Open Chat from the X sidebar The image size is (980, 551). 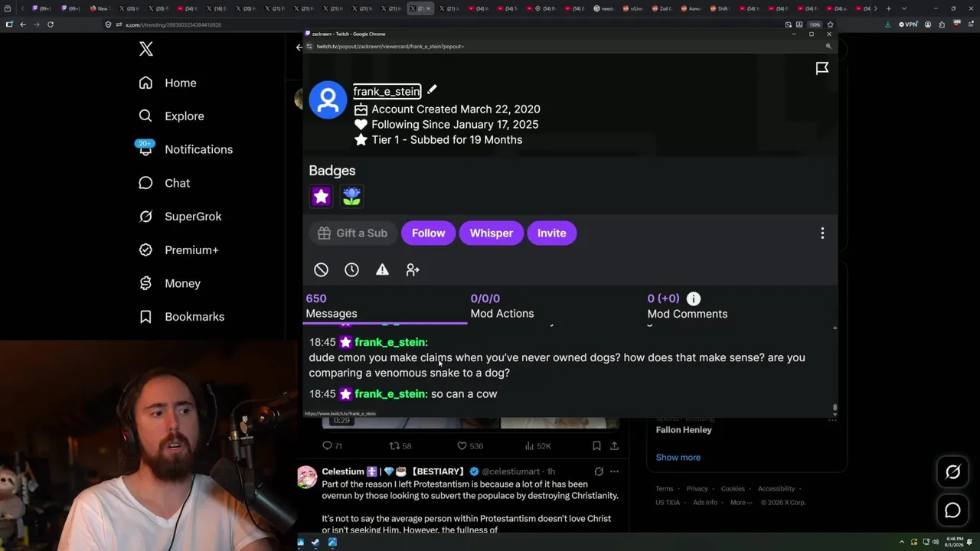point(164,183)
